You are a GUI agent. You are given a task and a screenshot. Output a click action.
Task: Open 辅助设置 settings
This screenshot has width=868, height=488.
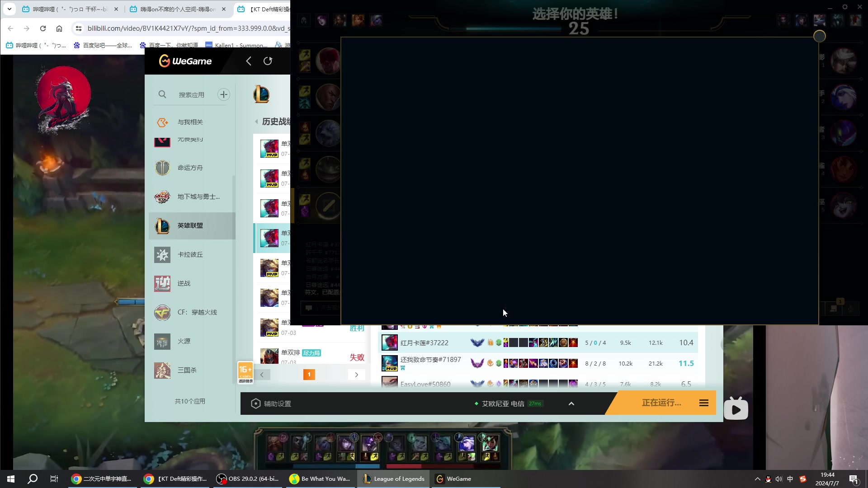271,404
